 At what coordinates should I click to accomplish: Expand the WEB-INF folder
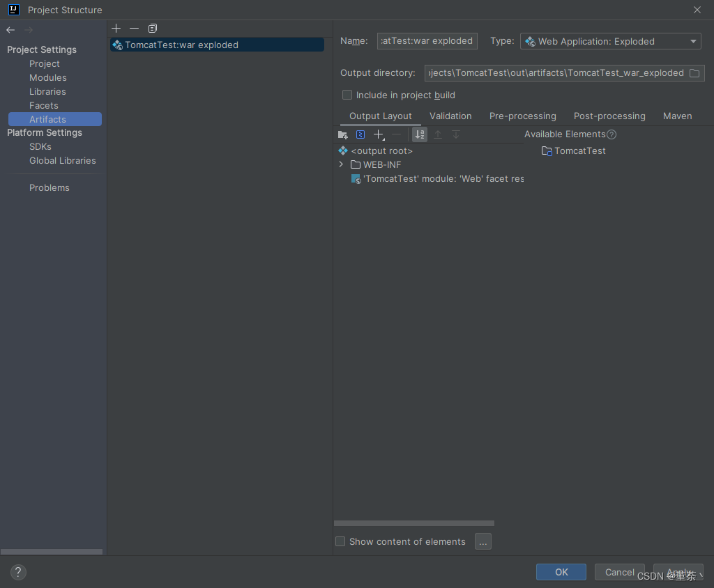(341, 164)
